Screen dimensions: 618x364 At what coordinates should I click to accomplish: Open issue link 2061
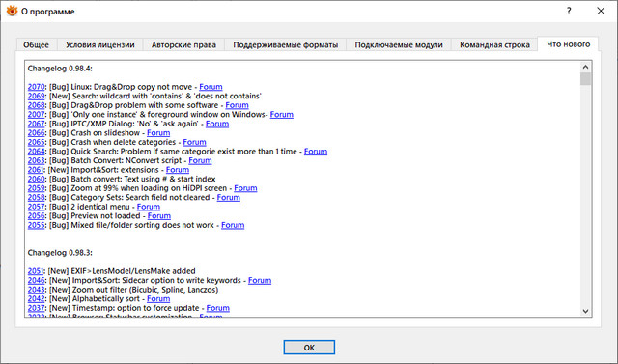click(x=36, y=170)
